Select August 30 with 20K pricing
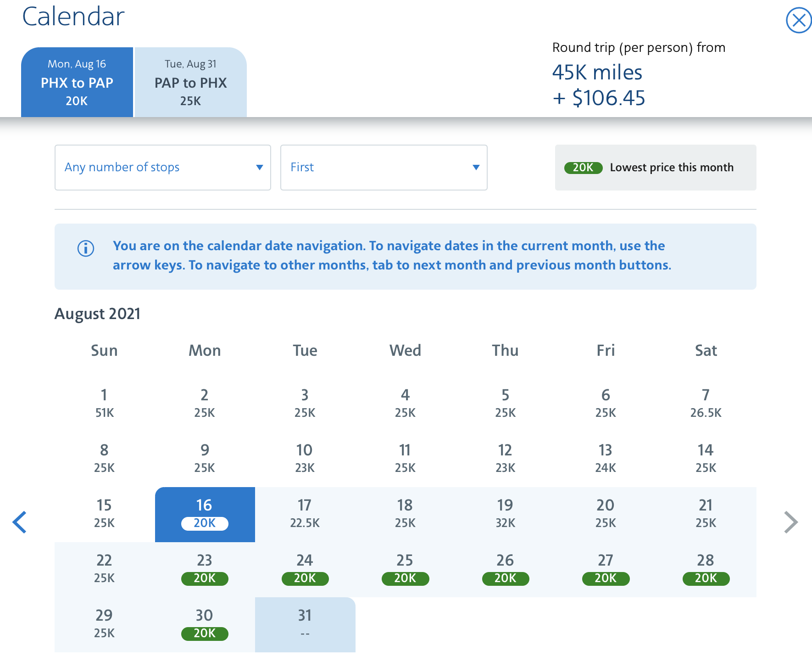 pyautogui.click(x=205, y=623)
